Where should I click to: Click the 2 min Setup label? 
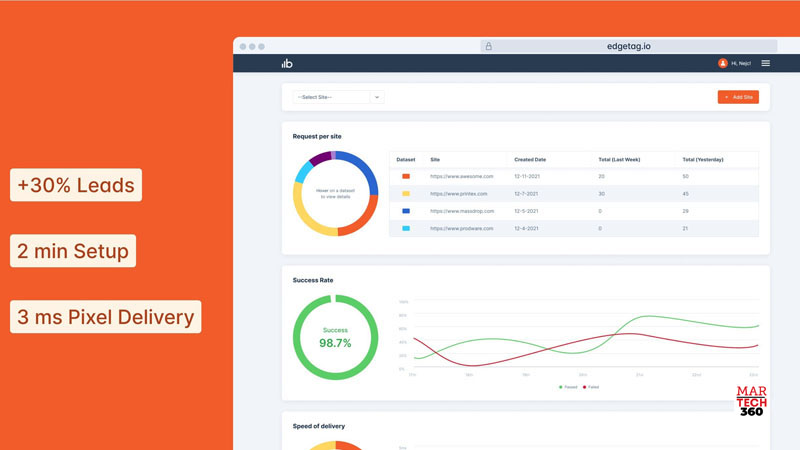[x=73, y=251]
